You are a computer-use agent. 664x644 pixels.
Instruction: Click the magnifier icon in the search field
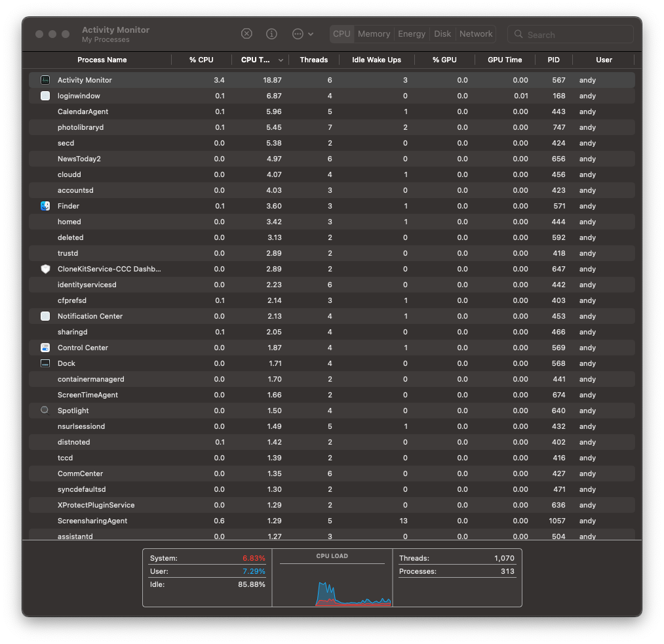tap(518, 34)
